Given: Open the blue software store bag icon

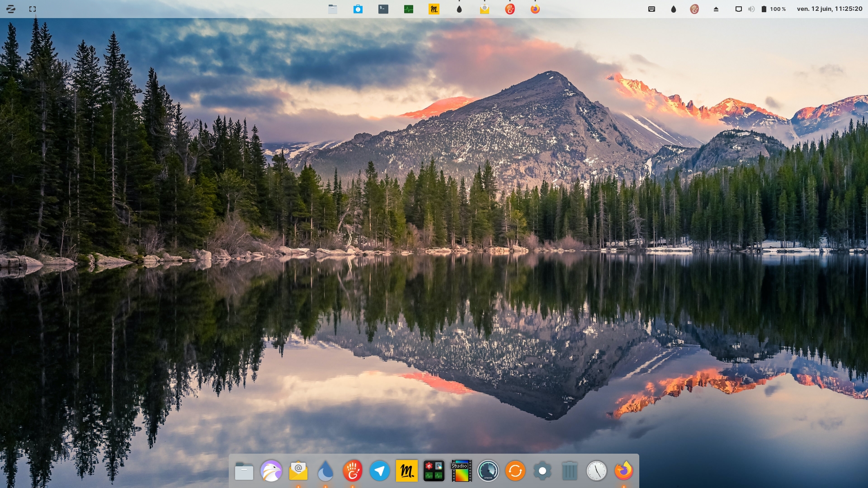Looking at the screenshot, I should pos(358,9).
